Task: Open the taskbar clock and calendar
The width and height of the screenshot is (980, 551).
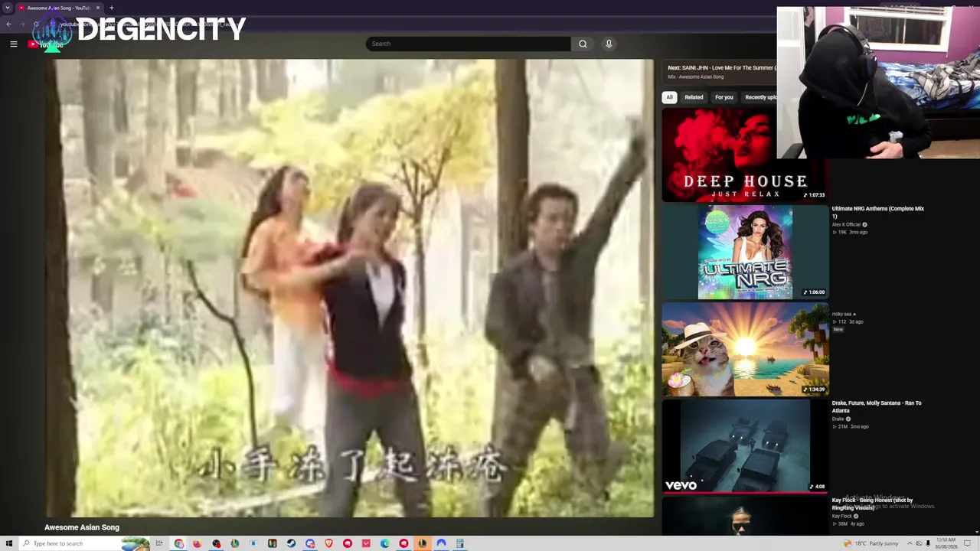Action: [946, 543]
